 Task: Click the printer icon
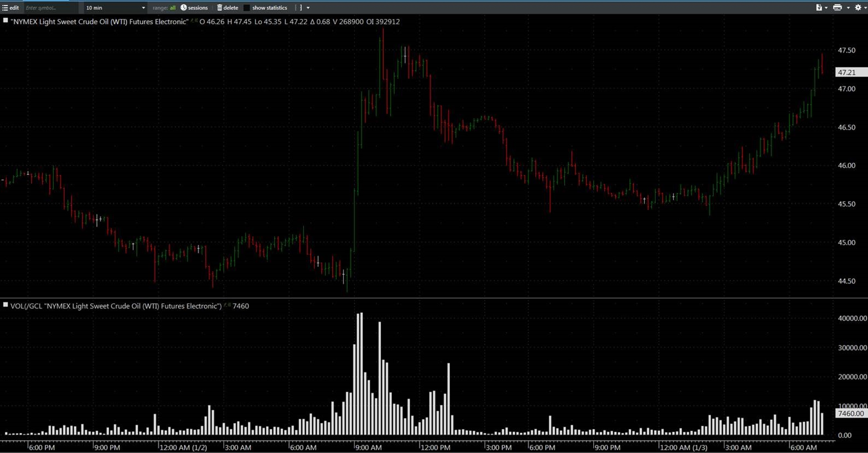(837, 7)
